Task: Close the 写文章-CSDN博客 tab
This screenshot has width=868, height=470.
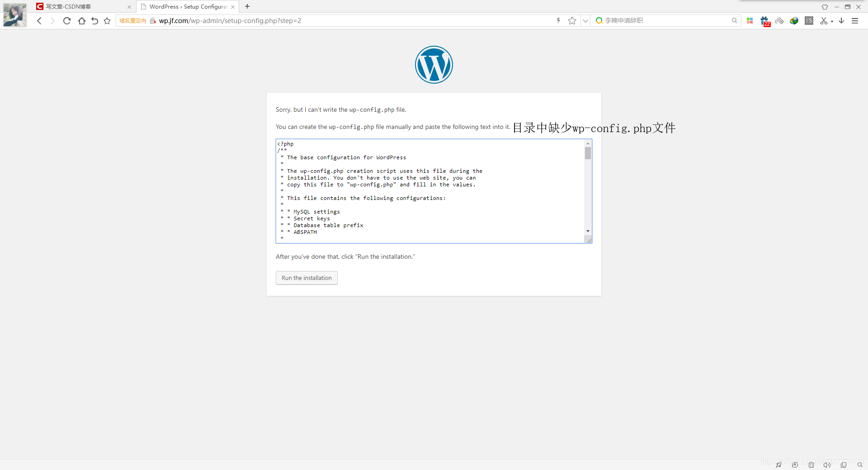Action: click(129, 7)
